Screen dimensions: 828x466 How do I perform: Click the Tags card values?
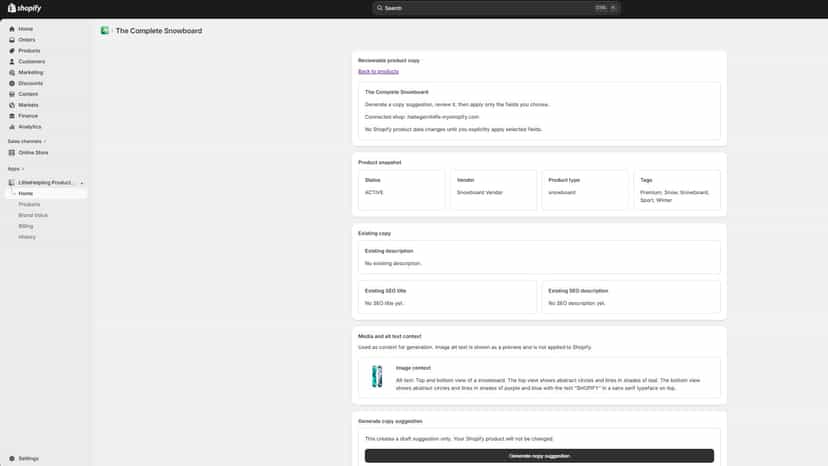(x=674, y=196)
